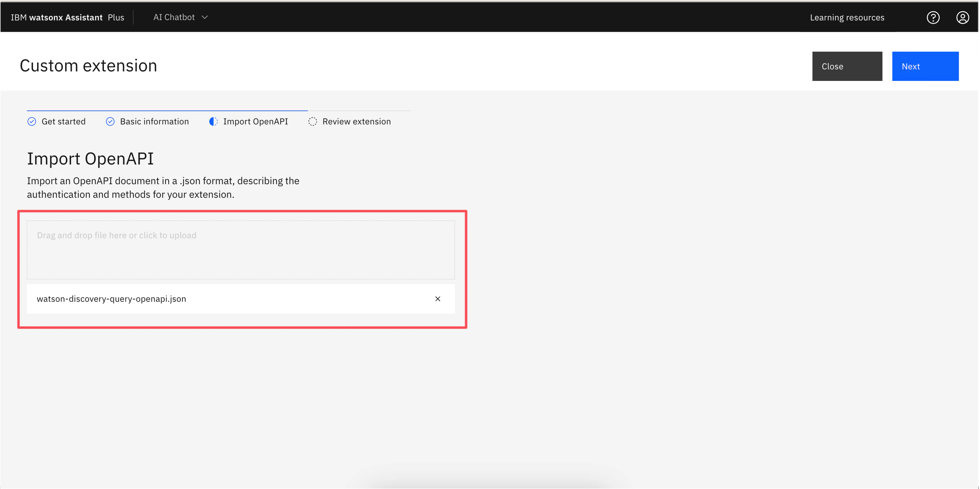Select the uploaded watson-discovery-query-openapi.json filename

pos(112,299)
